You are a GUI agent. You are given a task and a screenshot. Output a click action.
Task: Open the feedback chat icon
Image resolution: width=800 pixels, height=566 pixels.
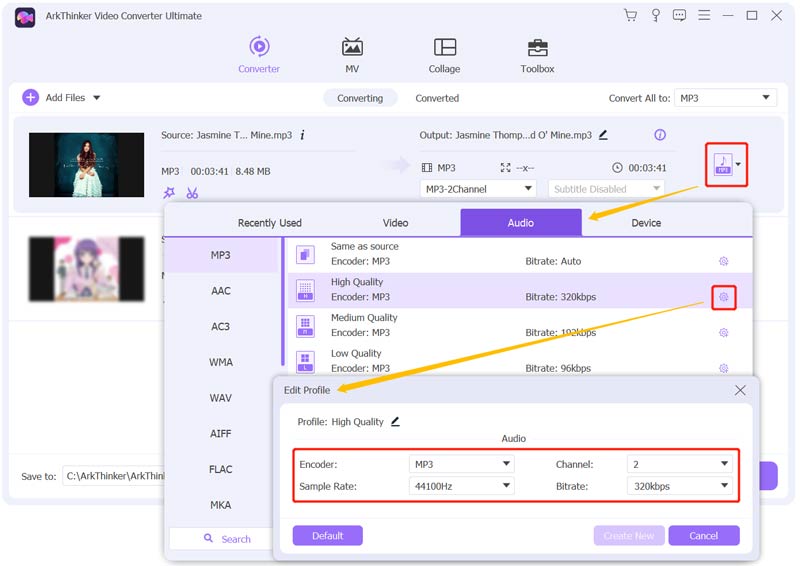pos(679,15)
